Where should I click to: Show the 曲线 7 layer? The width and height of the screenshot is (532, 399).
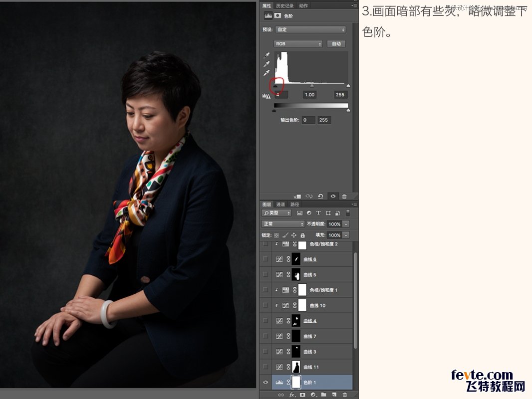[266, 336]
